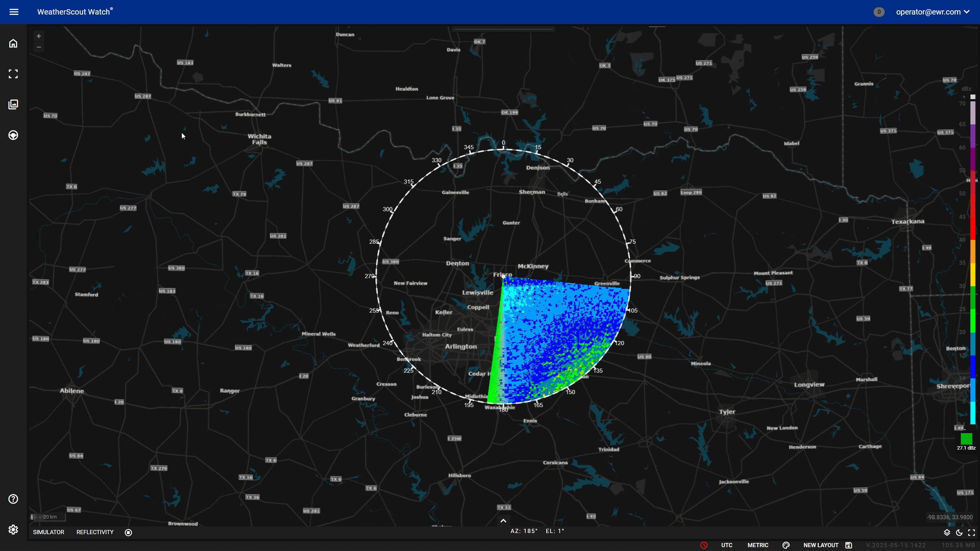Toggle dark mode with the moon icon
980x551 pixels.
click(959, 532)
